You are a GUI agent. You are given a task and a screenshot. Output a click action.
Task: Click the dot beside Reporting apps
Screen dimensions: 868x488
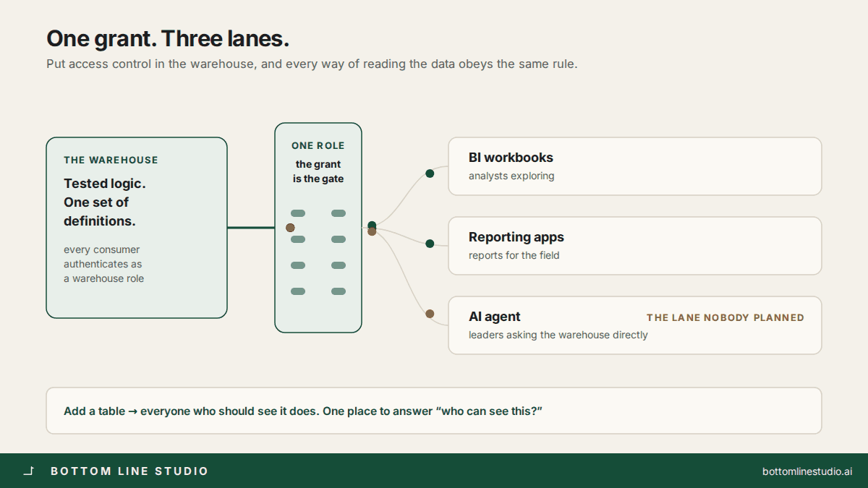(430, 244)
